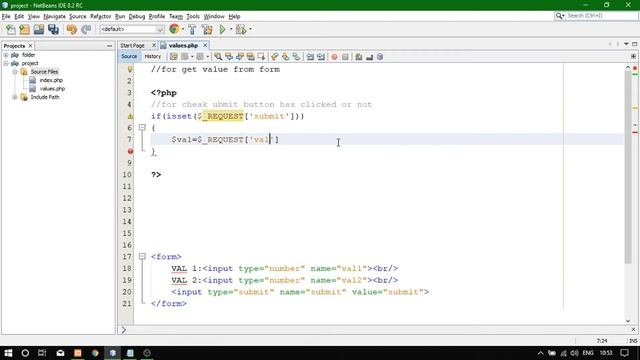Click the editor vertical scrollbar thumb
The height and width of the screenshot is (360, 640).
click(x=628, y=167)
